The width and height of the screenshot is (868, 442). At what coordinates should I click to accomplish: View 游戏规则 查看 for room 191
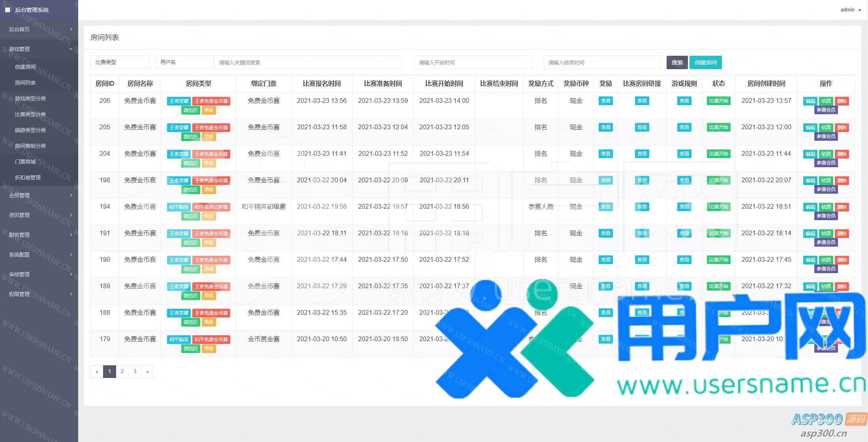click(684, 233)
